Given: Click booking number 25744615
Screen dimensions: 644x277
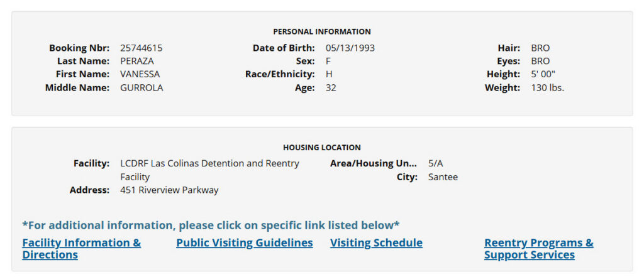Looking at the screenshot, I should pos(141,48).
